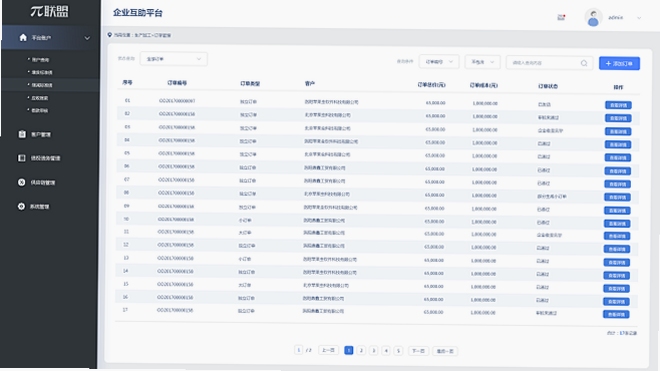
Task: Open the second search-condition dropdown
Action: coord(482,62)
